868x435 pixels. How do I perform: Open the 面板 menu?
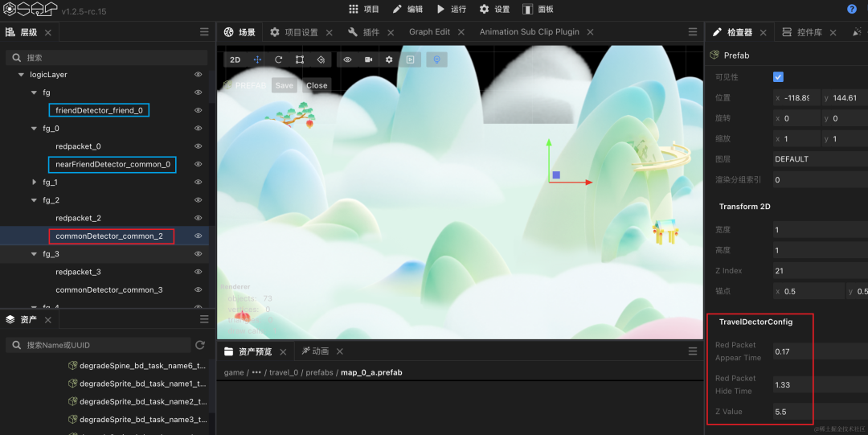coord(538,9)
